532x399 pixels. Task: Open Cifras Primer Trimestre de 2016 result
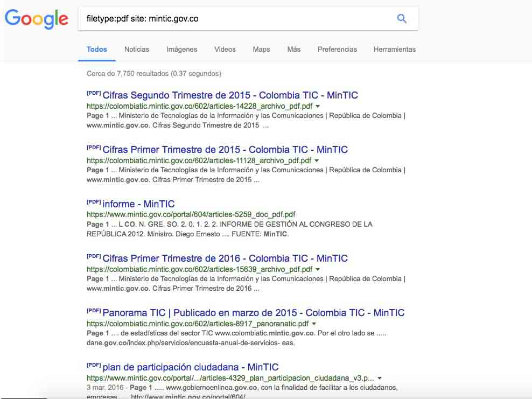tap(225, 258)
